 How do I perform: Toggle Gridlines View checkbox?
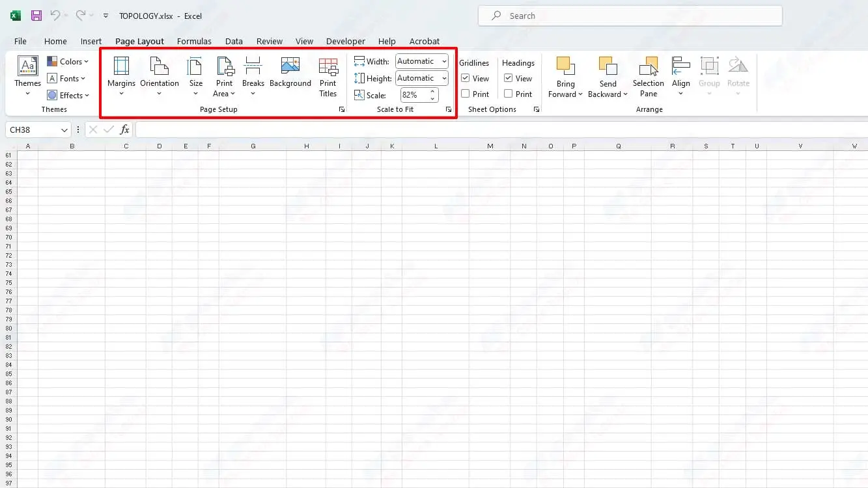point(466,78)
